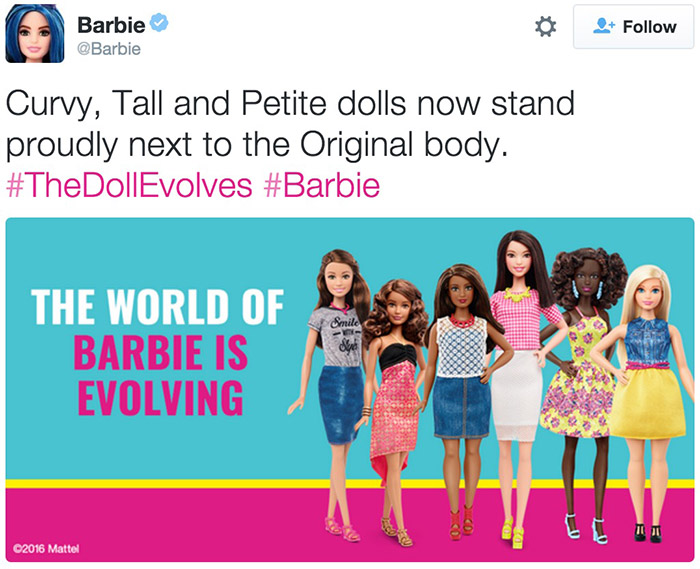Click the add-person icon inside Follow
This screenshot has height=569, width=700.
pyautogui.click(x=604, y=26)
